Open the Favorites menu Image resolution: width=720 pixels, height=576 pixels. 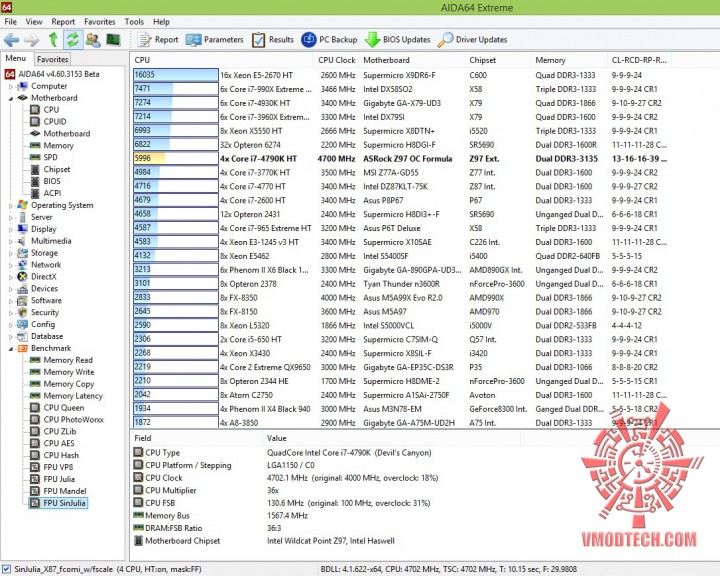100,22
